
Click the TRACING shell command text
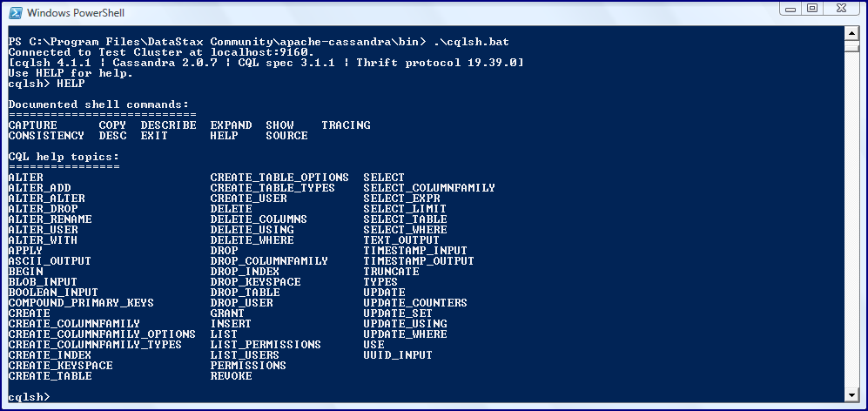(x=346, y=125)
